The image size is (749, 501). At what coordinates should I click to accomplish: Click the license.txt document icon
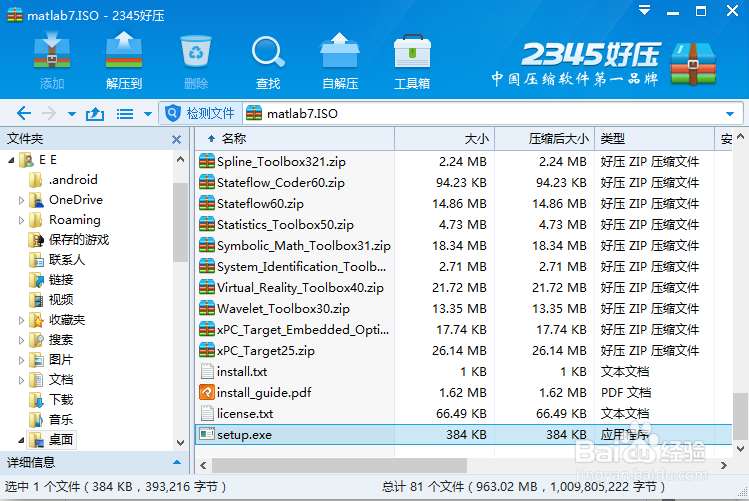tap(207, 414)
